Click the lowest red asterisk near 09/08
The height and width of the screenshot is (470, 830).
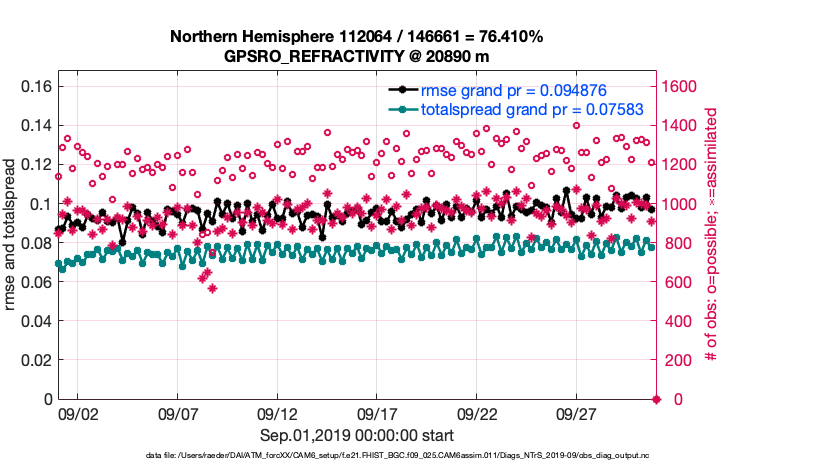coord(212,288)
